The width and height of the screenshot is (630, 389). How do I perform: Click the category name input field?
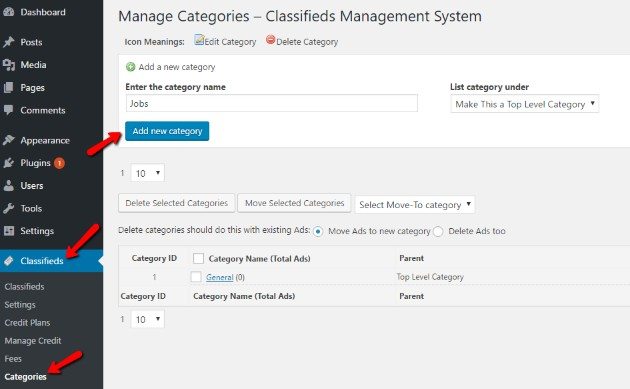tap(272, 103)
